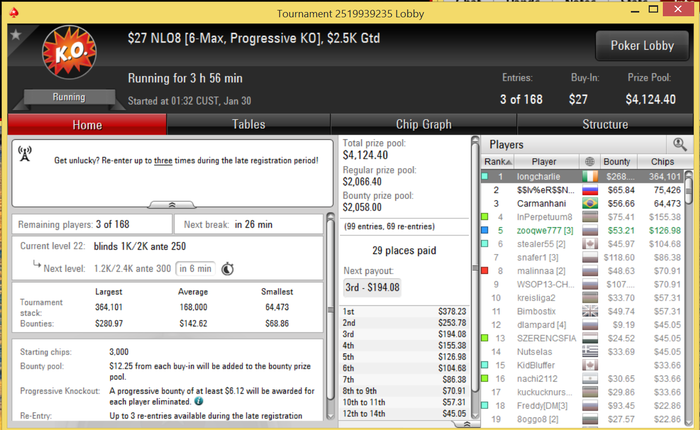The width and height of the screenshot is (700, 430).
Task: Select player kuckucknurs row
Action: (x=582, y=392)
